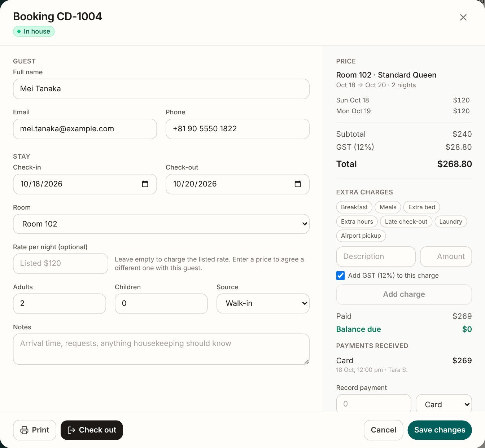Add the Breakfast extra charge chip

point(354,207)
